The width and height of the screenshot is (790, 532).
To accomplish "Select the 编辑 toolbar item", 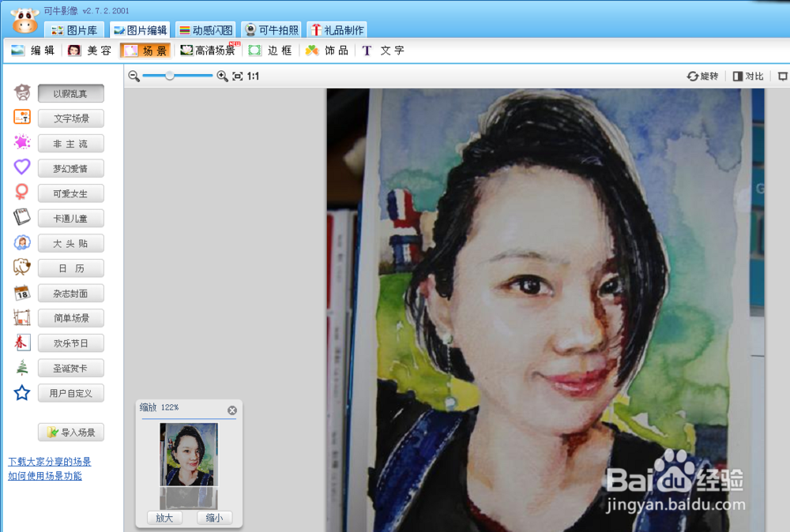I will click(x=33, y=51).
